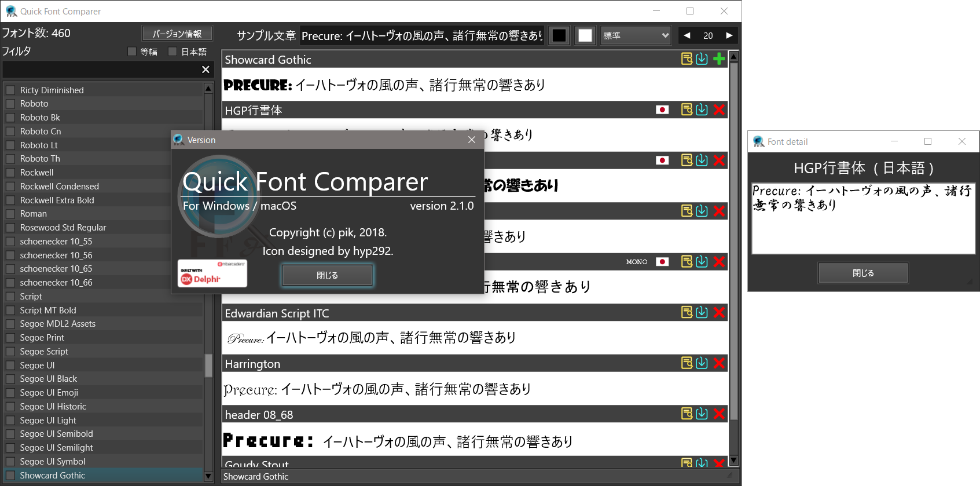
Task: Click the cyan download icon on Harrington row
Action: pyautogui.click(x=702, y=363)
